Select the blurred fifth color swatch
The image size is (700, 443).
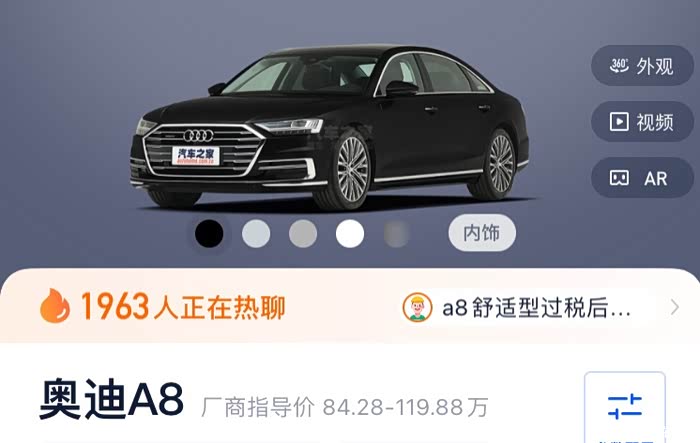pyautogui.click(x=396, y=234)
